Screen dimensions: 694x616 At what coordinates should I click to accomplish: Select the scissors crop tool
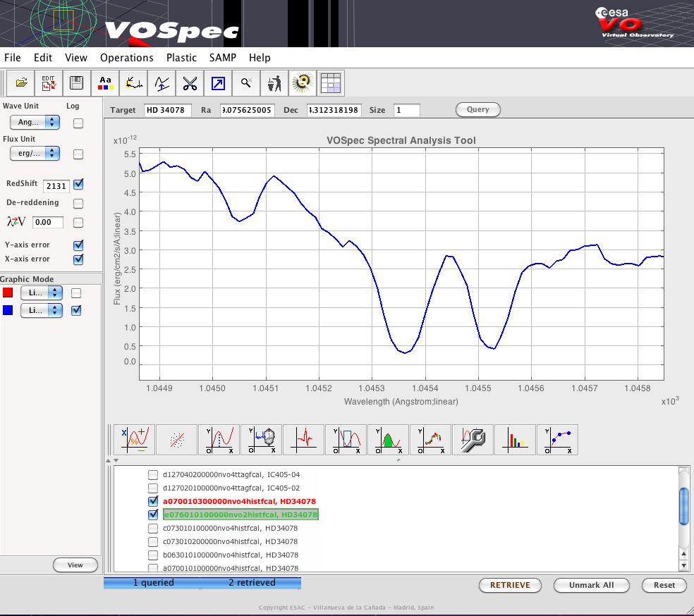point(190,83)
